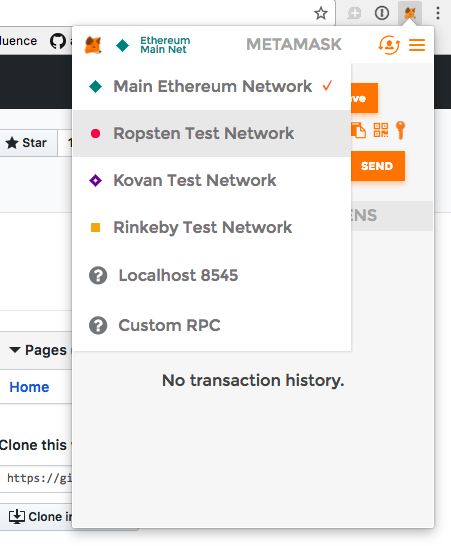Screen dimensions: 451x546
Task: Click the diamond icon beside Ethereum Main Net
Action: pyautogui.click(x=122, y=45)
